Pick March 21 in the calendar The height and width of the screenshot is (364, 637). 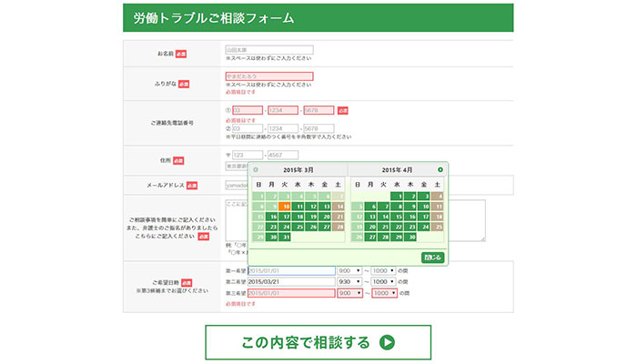[339, 217]
